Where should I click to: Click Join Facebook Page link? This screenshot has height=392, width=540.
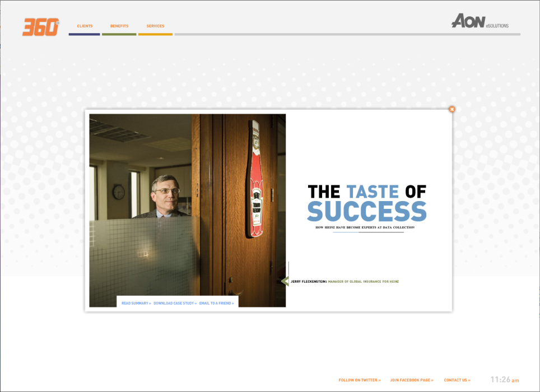pyautogui.click(x=412, y=380)
